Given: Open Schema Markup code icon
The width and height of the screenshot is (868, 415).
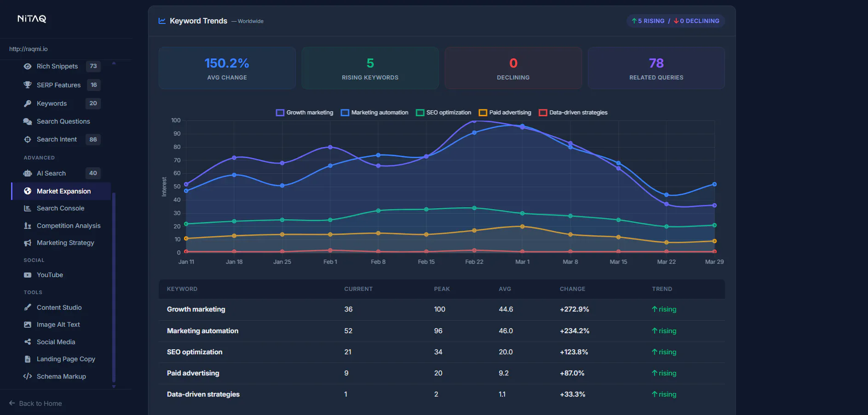Looking at the screenshot, I should 28,376.
